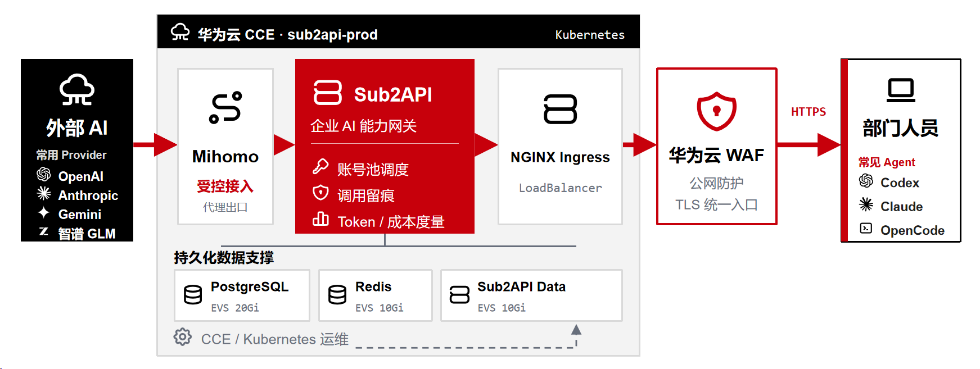
Task: Click the red HTTPS label
Action: pyautogui.click(x=809, y=112)
